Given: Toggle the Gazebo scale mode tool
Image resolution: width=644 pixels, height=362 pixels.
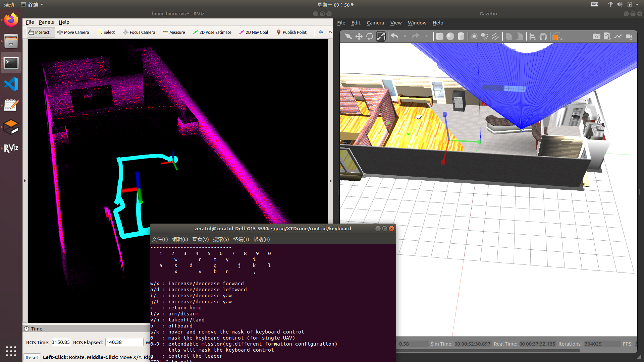Looking at the screenshot, I should tap(381, 37).
